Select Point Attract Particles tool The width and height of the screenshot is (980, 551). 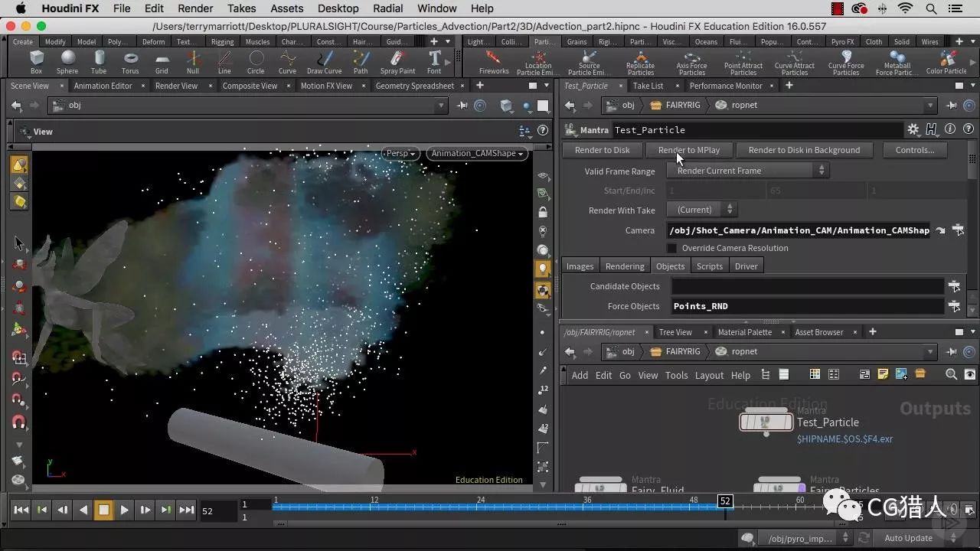[x=743, y=64]
